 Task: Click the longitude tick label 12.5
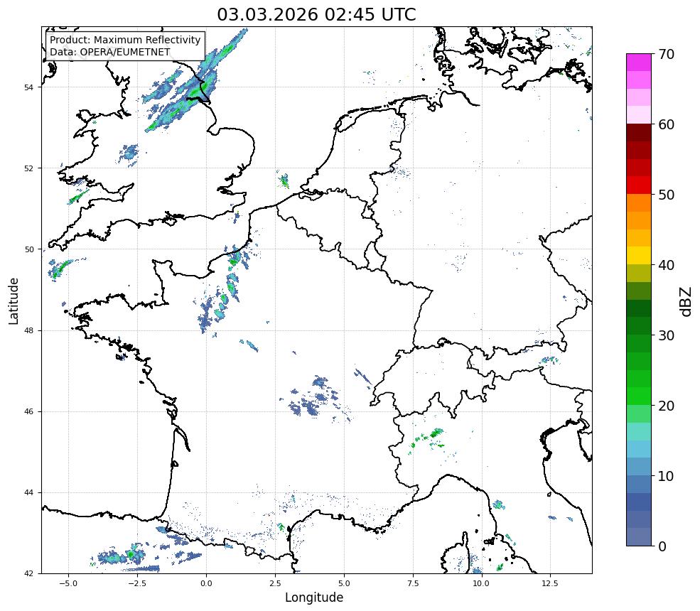point(550,583)
